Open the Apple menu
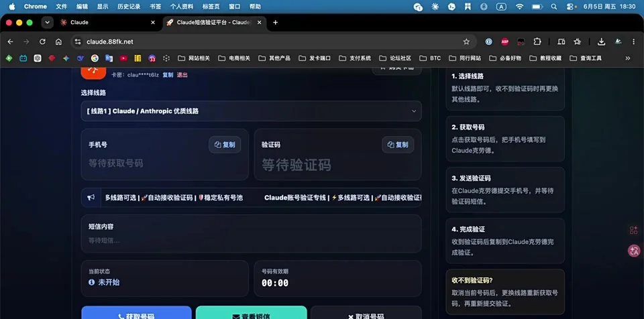The image size is (644, 319). [12, 7]
